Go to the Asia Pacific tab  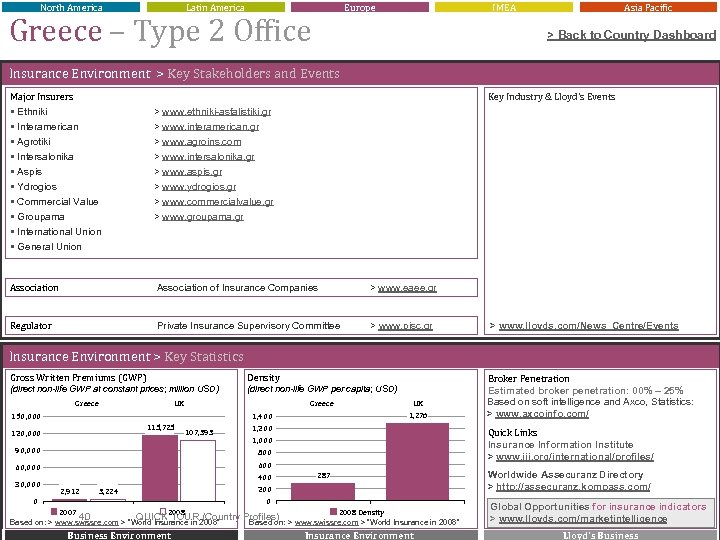tap(648, 7)
